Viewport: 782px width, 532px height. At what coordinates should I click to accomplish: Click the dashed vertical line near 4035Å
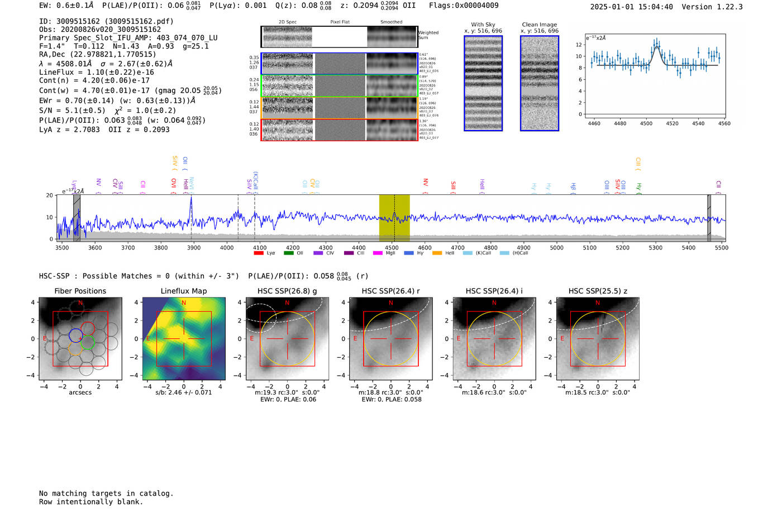coord(238,218)
